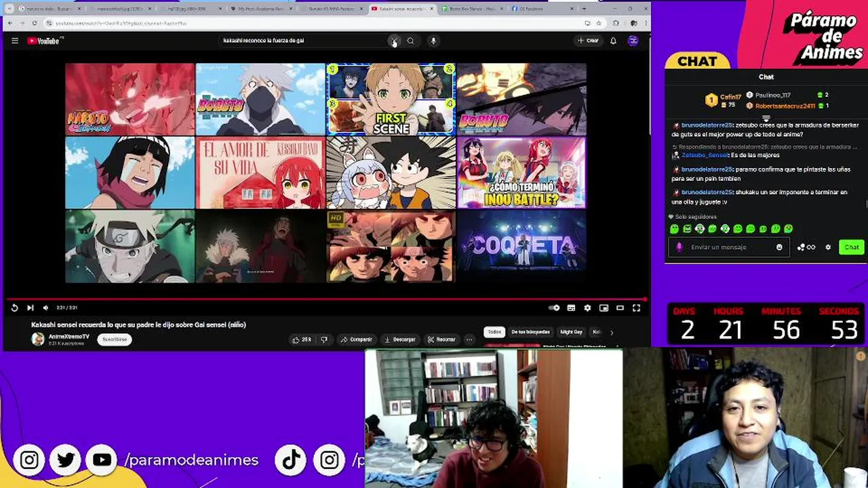This screenshot has height=488, width=868.
Task: Skip to the next video
Action: pyautogui.click(x=30, y=308)
